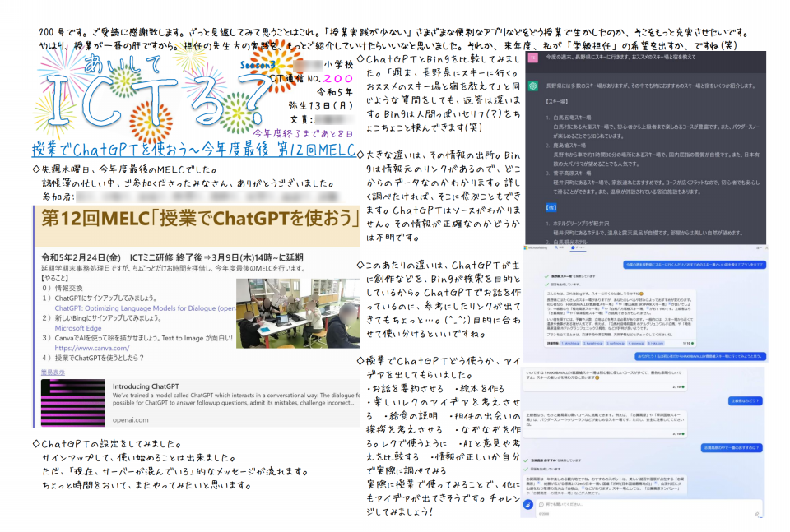The image size is (790, 532).
Task: Click the ChatGPT user prompt about 長野県 ski trip
Action: coord(620,58)
